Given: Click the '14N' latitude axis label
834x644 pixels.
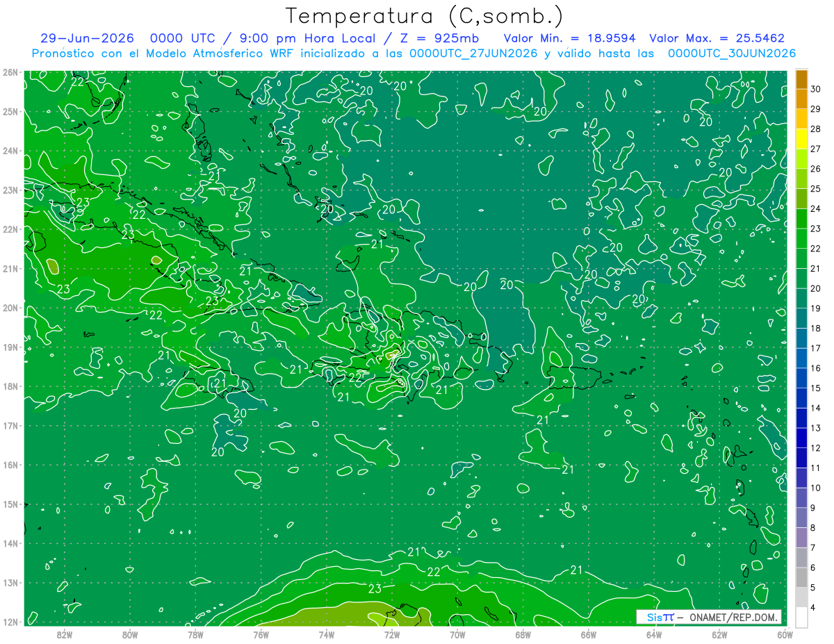Looking at the screenshot, I should [10, 543].
